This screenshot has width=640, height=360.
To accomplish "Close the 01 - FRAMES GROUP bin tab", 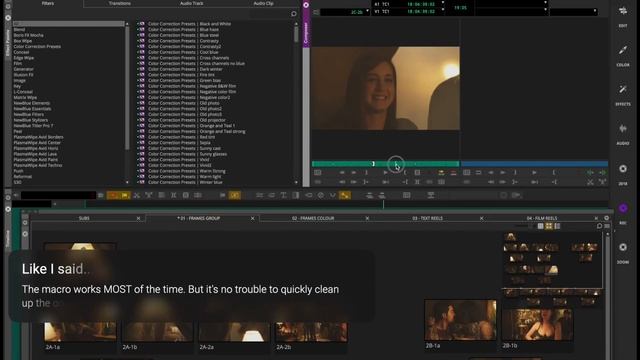I will coord(252,218).
